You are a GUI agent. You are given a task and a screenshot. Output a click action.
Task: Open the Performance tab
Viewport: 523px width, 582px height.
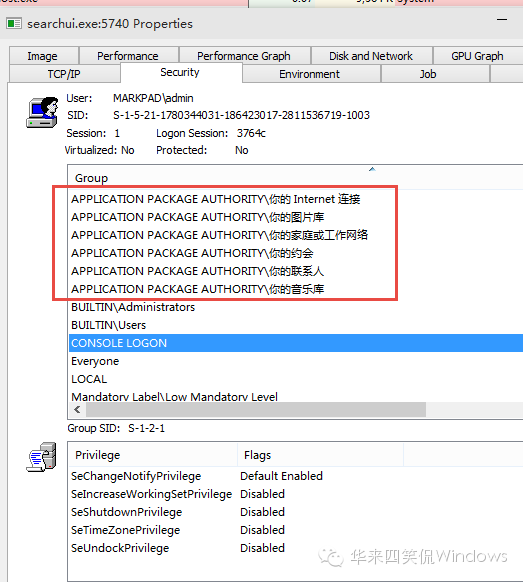[128, 56]
